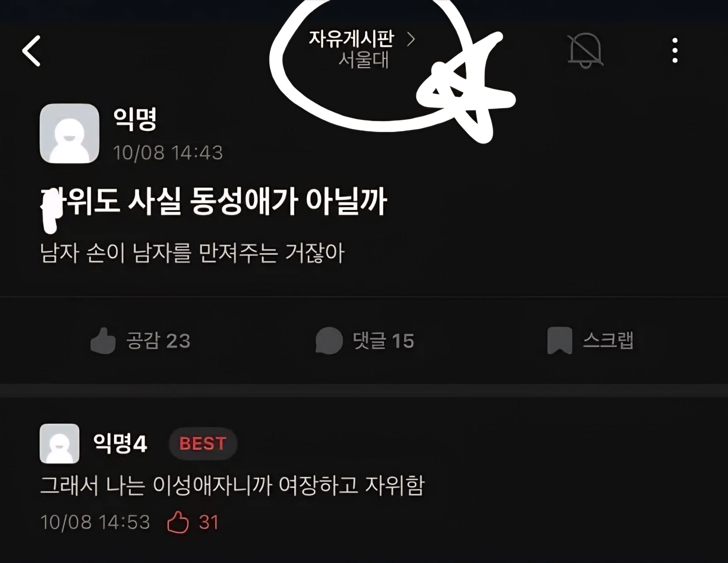
Task: Tap the chevron next to 자유게시판
Action: pyautogui.click(x=411, y=39)
